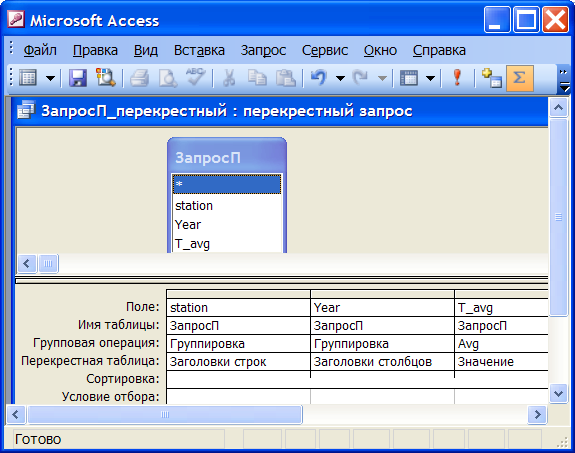This screenshot has width=575, height=453.
Task: Open the Файл menu
Action: tap(40, 50)
